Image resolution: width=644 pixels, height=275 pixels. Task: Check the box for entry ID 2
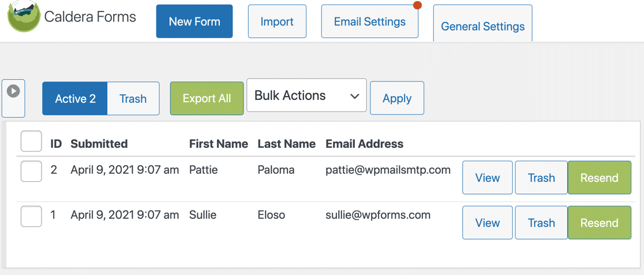pos(31,171)
